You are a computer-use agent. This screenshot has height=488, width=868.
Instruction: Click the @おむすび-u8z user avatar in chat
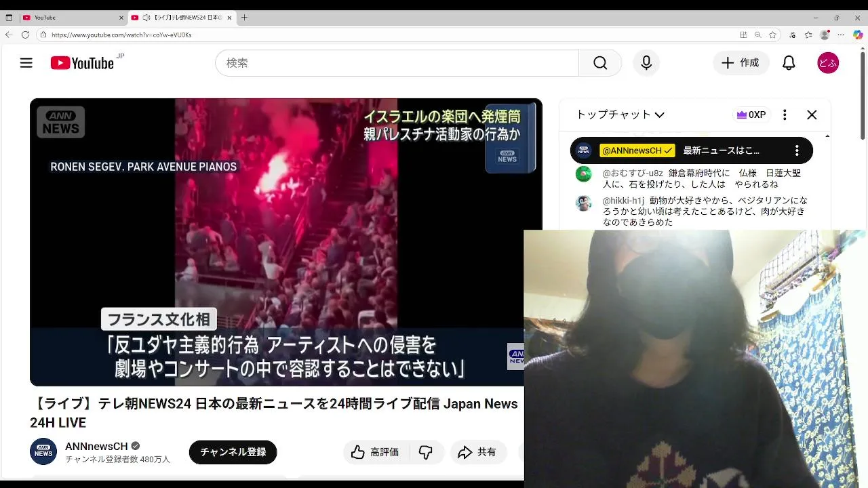[x=584, y=174]
